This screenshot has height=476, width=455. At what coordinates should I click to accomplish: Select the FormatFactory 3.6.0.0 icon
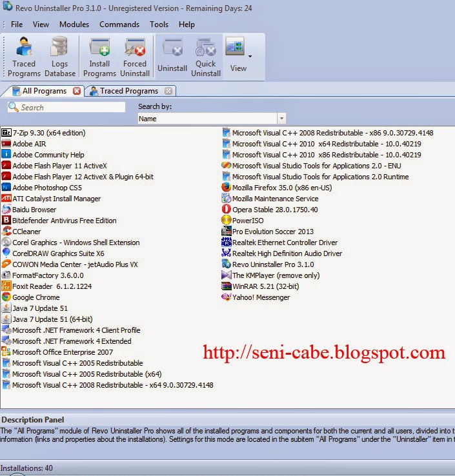[x=6, y=275]
